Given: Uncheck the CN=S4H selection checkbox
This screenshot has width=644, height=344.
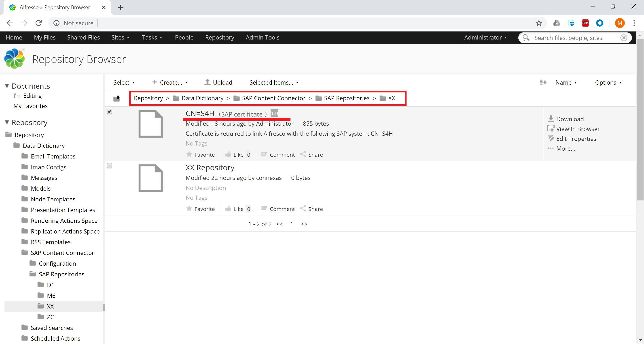Looking at the screenshot, I should pyautogui.click(x=110, y=111).
